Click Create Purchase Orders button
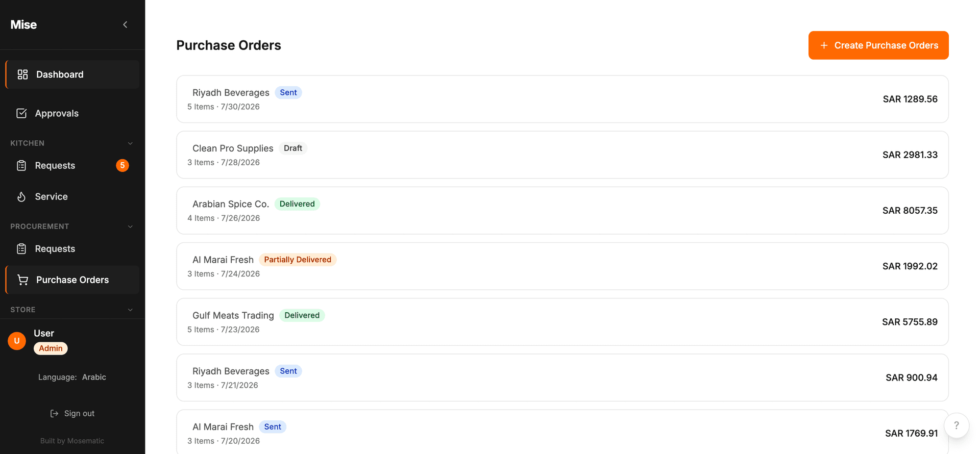The height and width of the screenshot is (454, 980). coord(878,45)
